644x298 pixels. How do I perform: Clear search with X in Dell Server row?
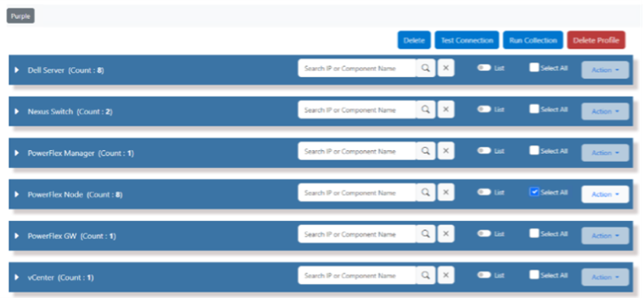(446, 68)
